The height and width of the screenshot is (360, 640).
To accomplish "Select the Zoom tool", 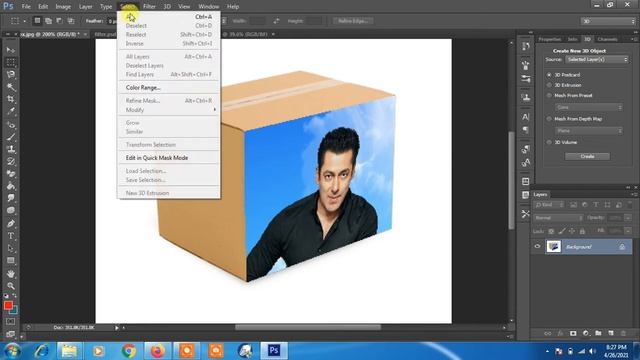I will (x=11, y=286).
